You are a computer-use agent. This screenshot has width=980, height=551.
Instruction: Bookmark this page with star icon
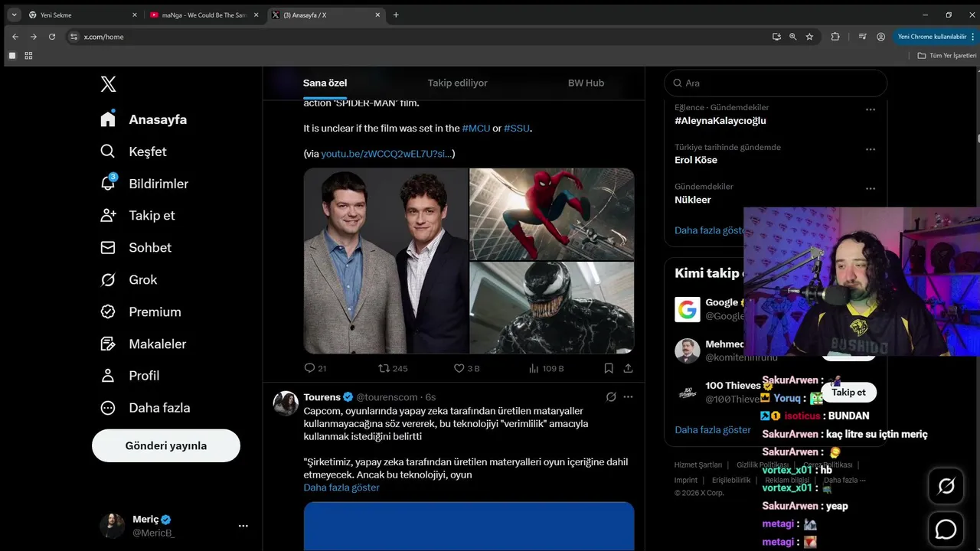(x=809, y=37)
